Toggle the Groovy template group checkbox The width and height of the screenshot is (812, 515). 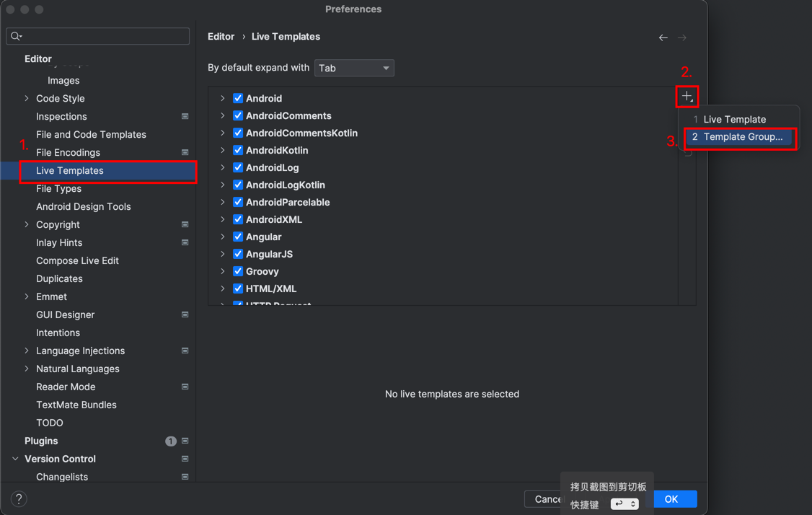pyautogui.click(x=238, y=271)
